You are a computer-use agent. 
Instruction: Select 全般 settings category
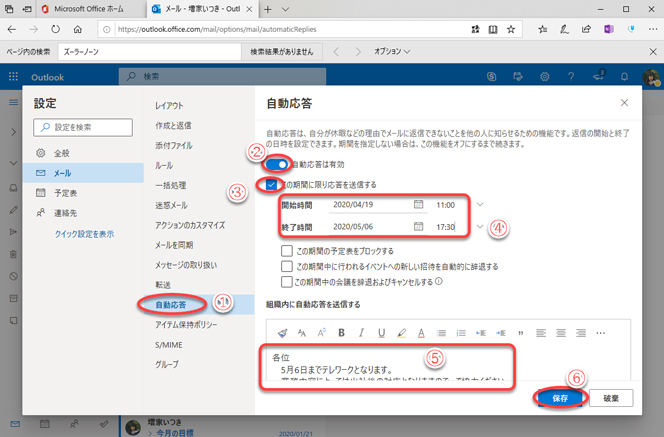tap(83, 153)
